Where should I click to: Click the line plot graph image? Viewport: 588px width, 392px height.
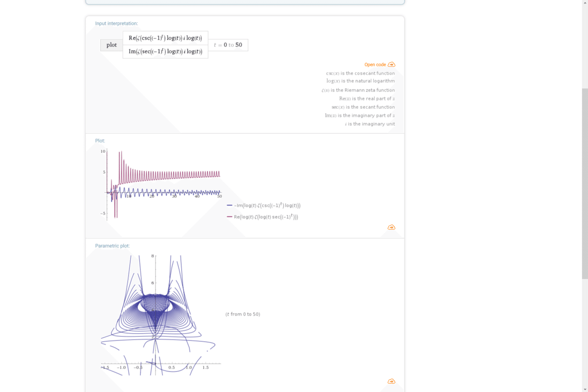161,185
